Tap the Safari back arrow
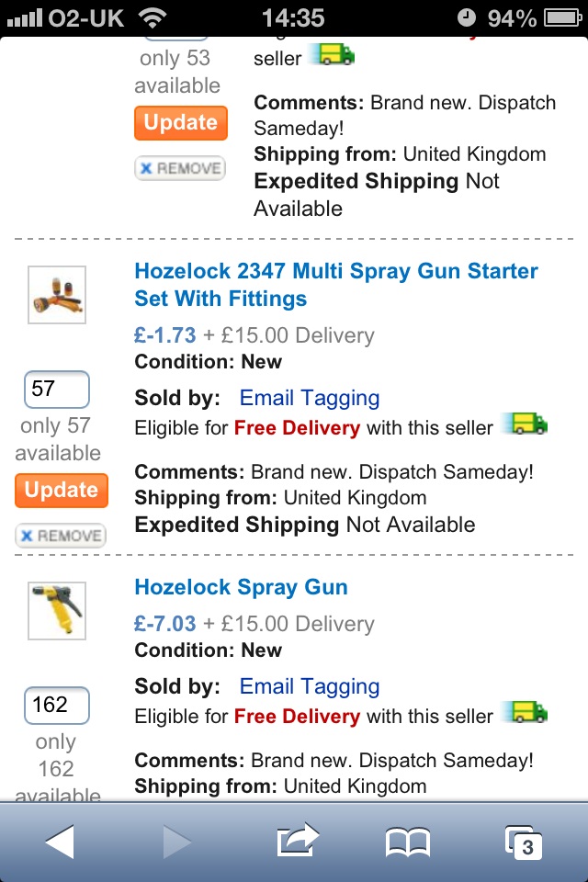This screenshot has width=588, height=882. coord(60,841)
